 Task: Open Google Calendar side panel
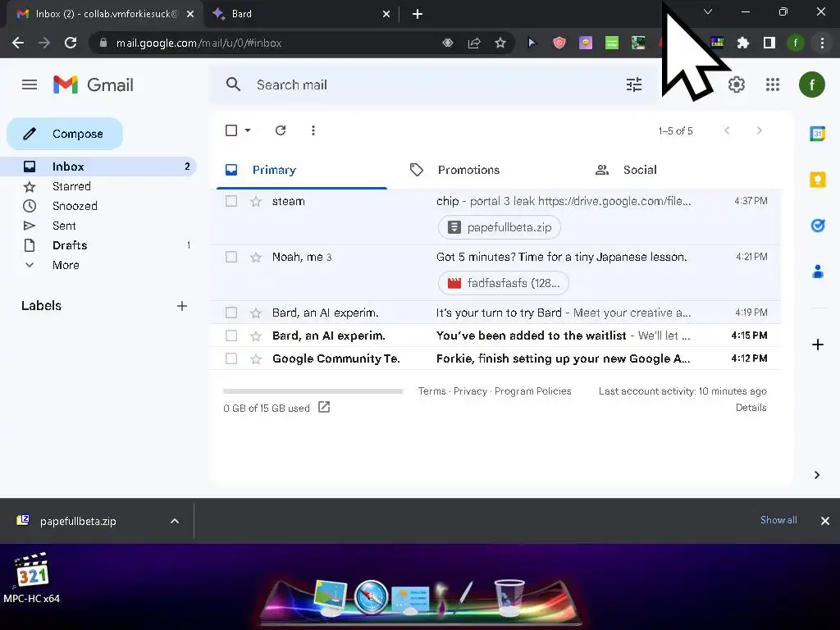[x=818, y=134]
